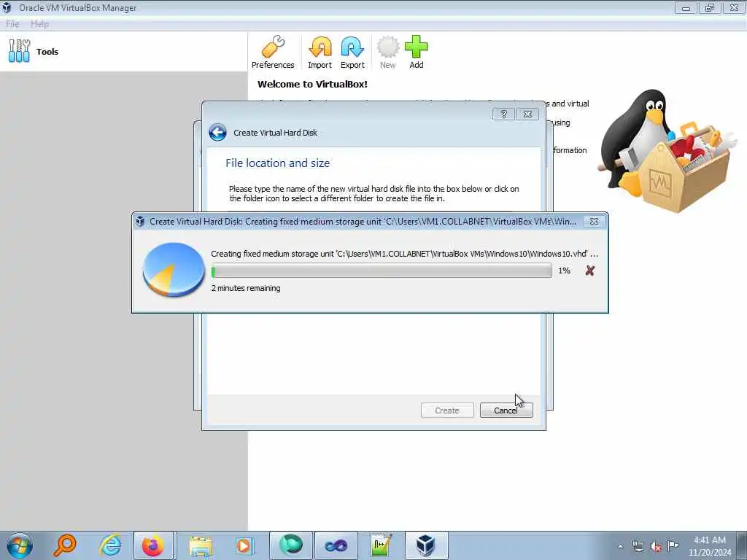Screen dimensions: 747x560
Task: Open the File Explorer folder taskbar icon
Action: tap(201, 545)
